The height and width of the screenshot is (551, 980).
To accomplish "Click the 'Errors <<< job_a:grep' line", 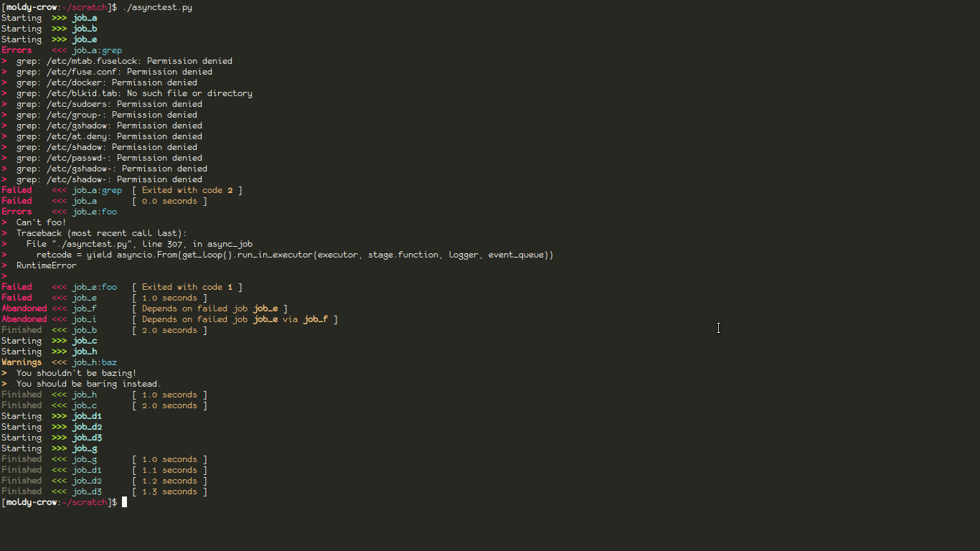I will coord(62,50).
